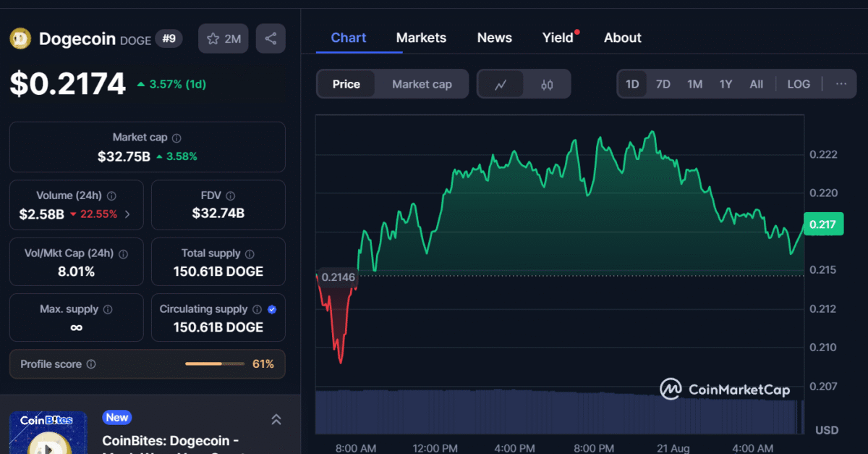Click the $32.74B FDV value
The height and width of the screenshot is (454, 868).
[x=218, y=214]
